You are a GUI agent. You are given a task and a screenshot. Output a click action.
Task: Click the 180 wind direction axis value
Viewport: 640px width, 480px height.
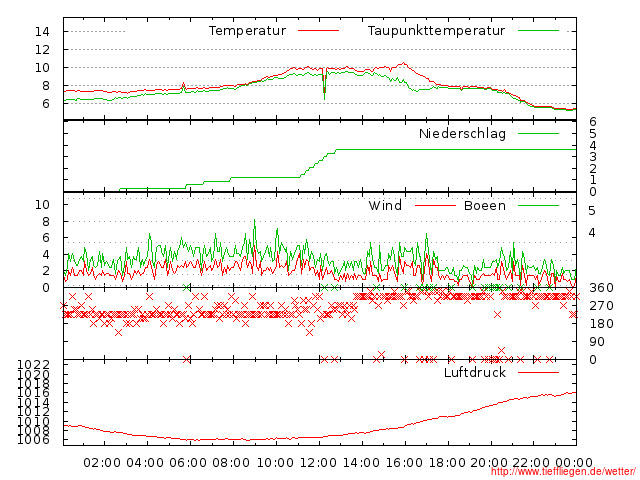(601, 324)
